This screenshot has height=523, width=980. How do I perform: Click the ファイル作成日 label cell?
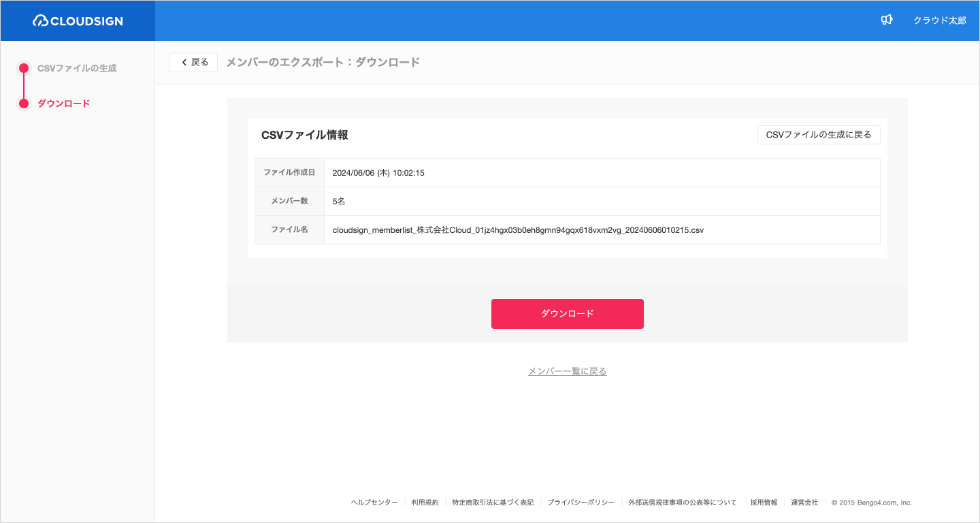click(289, 173)
